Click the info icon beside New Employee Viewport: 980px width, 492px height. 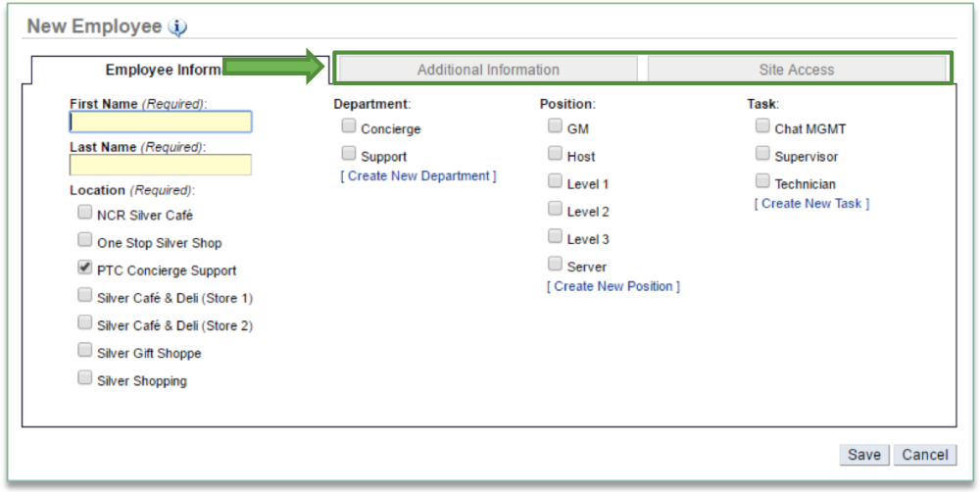click(x=177, y=27)
